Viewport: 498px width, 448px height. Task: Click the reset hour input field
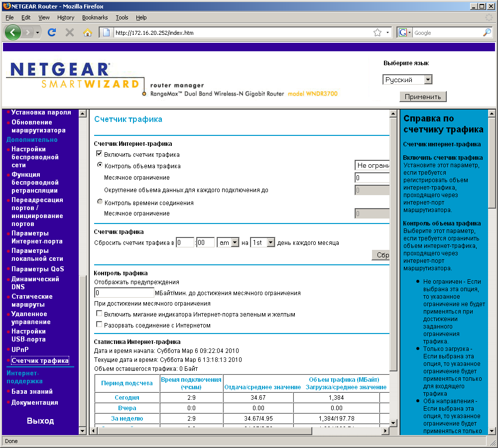[x=185, y=242]
